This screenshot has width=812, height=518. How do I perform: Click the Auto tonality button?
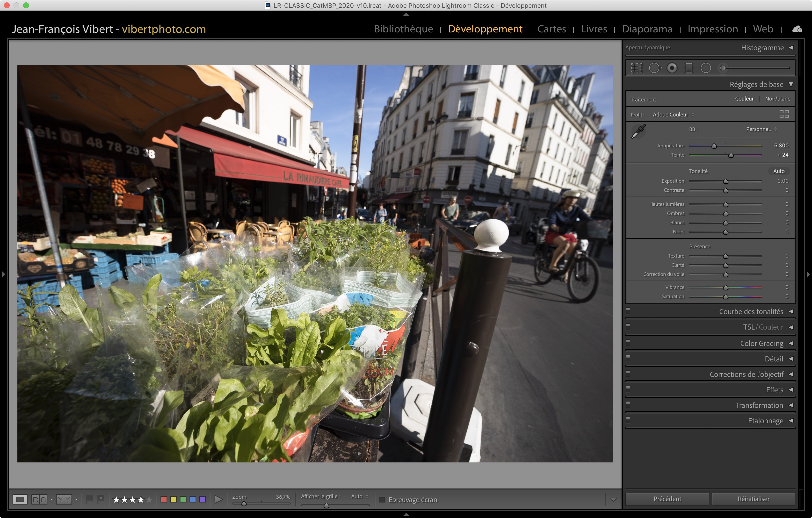pyautogui.click(x=779, y=171)
